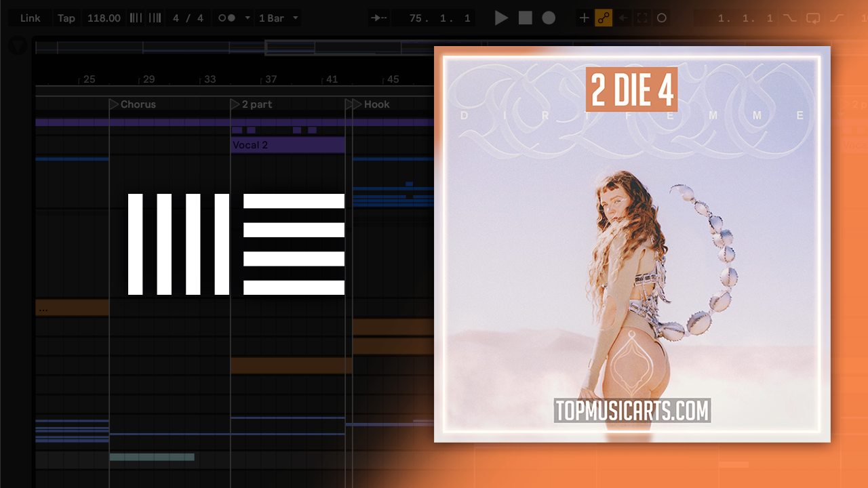Click the nudge tempo up icon
This screenshot has height=488, width=868.
pos(154,18)
